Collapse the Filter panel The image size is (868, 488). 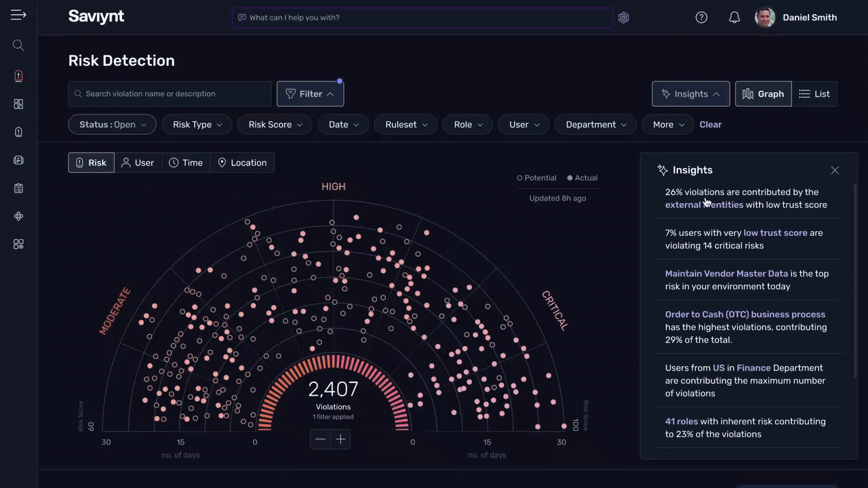point(310,94)
